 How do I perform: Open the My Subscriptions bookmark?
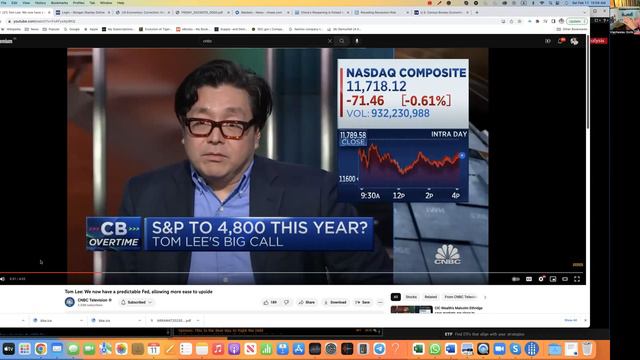click(118, 29)
